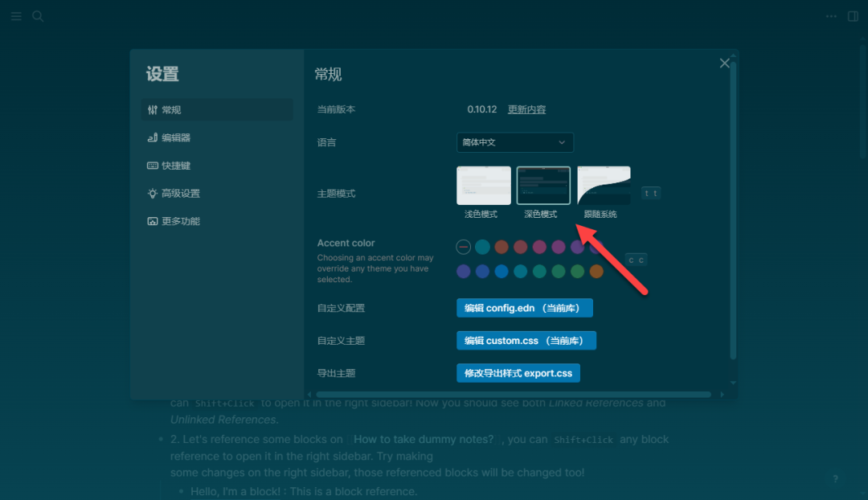Pick the orange accent color swatch

point(502,247)
